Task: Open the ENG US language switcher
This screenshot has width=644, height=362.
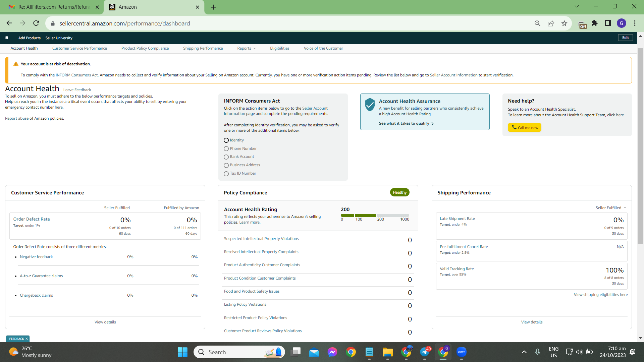Action: [x=554, y=352]
